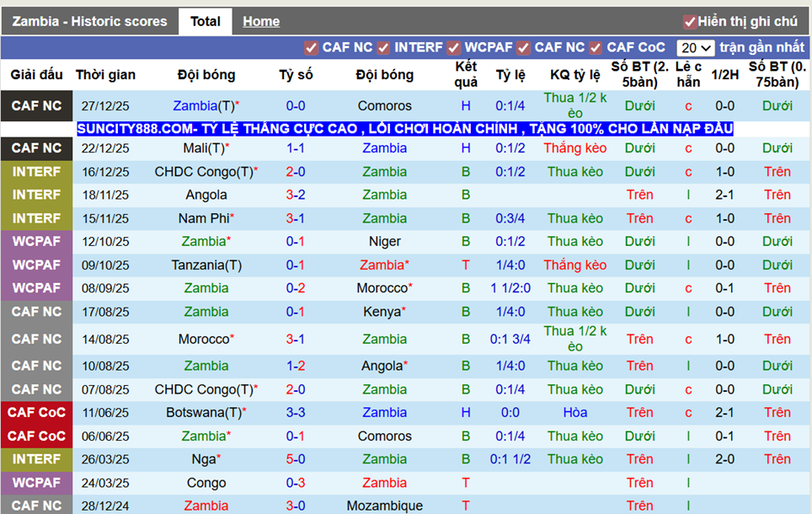This screenshot has width=812, height=514.
Task: Open the 0-0 score of Zambia vs Comoros 27/12/25
Action: (x=296, y=105)
